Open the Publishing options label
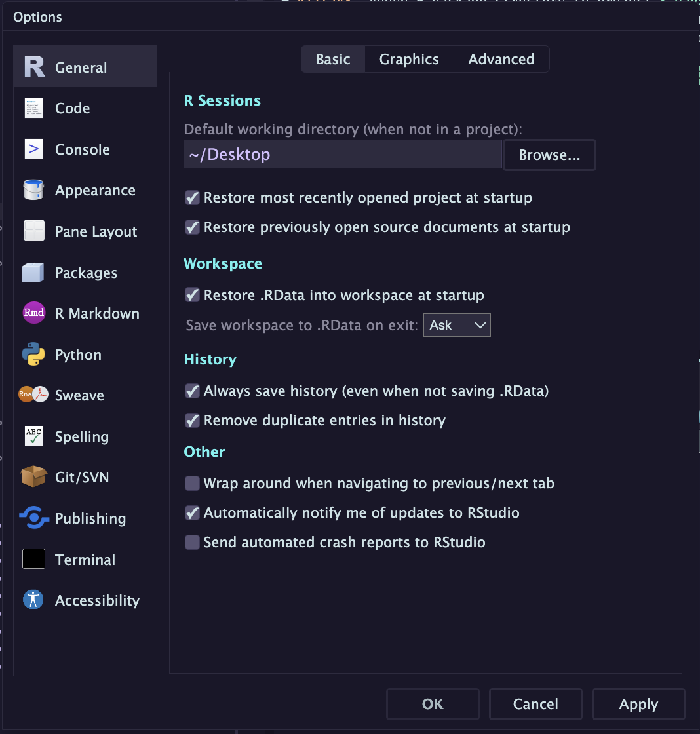This screenshot has height=734, width=700. pyautogui.click(x=90, y=518)
